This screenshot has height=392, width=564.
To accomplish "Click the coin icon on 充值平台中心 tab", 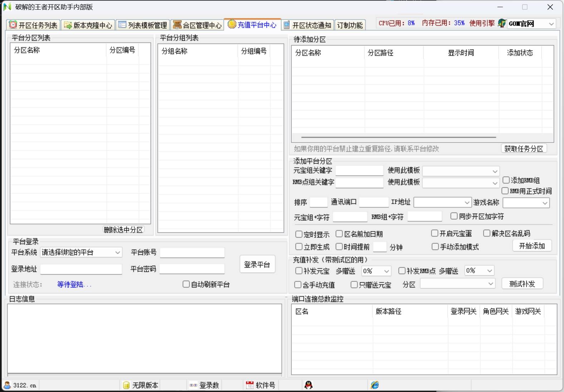I will pyautogui.click(x=232, y=24).
